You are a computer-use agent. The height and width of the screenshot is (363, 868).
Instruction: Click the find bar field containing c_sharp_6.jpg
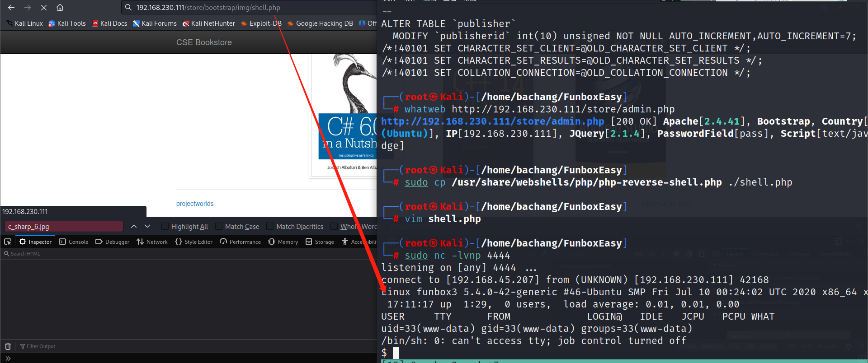[x=64, y=226]
